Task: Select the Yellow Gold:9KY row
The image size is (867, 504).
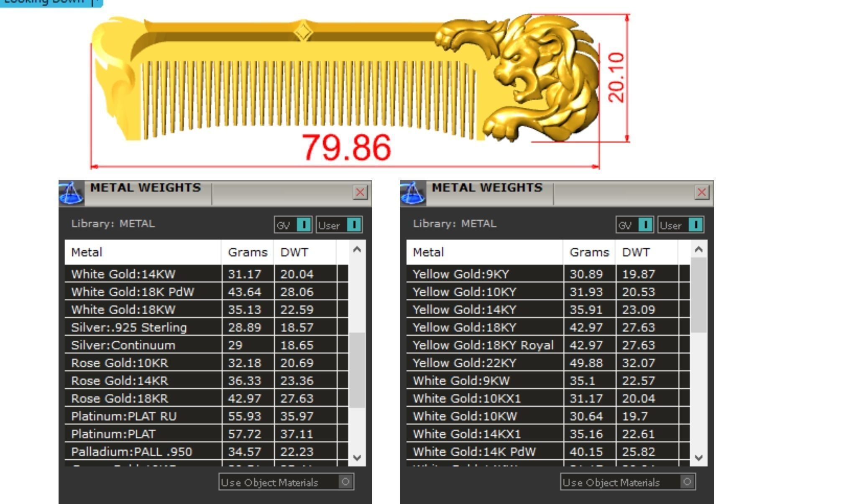Action: point(548,274)
